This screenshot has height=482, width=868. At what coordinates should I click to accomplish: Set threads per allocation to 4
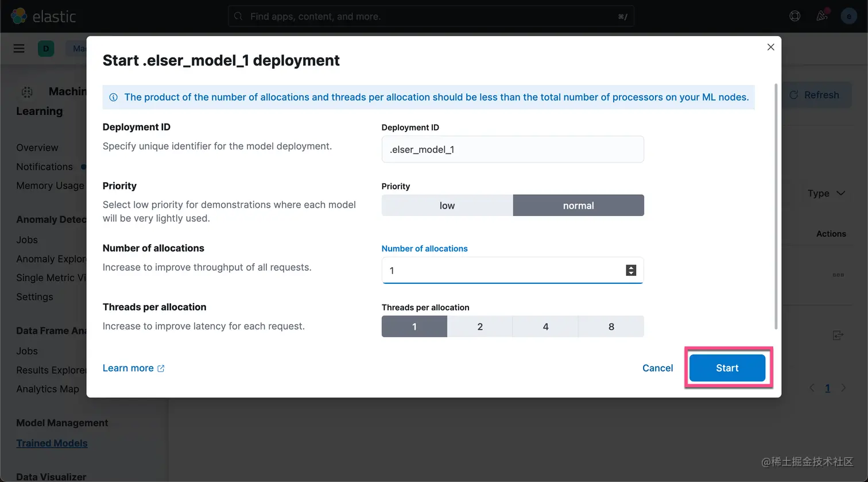click(x=545, y=326)
